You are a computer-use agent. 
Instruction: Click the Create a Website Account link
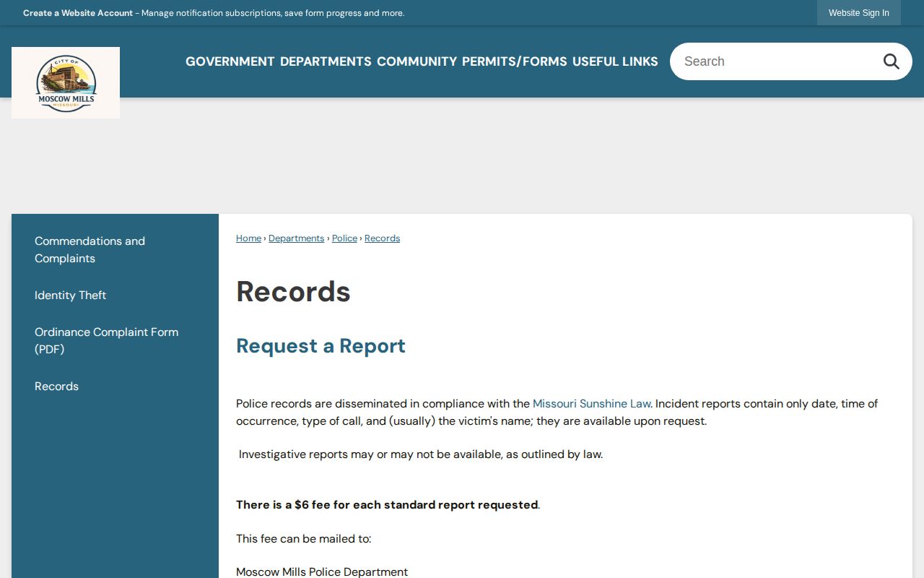[x=78, y=13]
